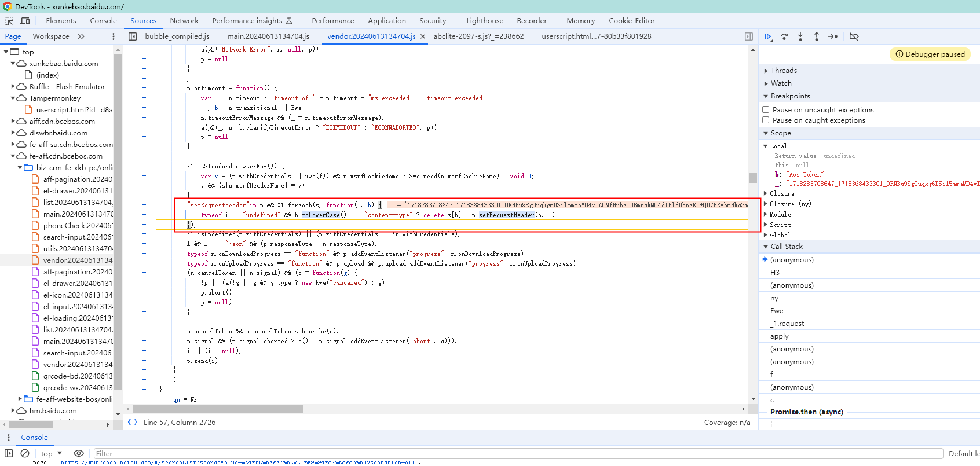Open the Cookie-Editor tab
The image size is (980, 466).
(x=632, y=21)
